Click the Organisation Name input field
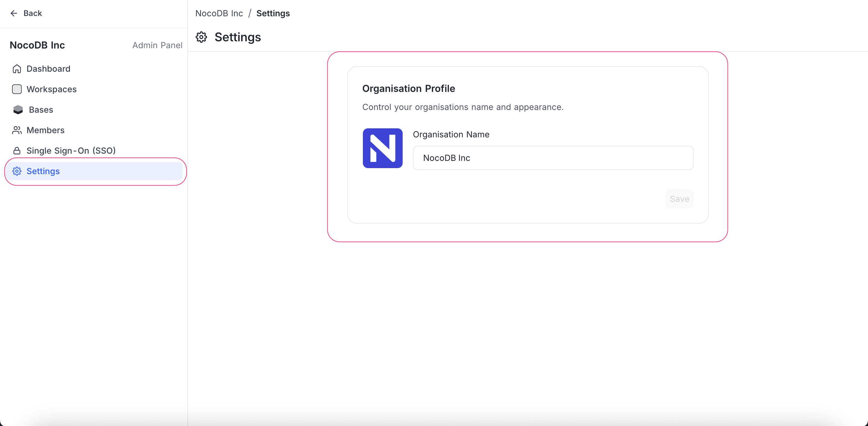The height and width of the screenshot is (426, 868). click(553, 158)
